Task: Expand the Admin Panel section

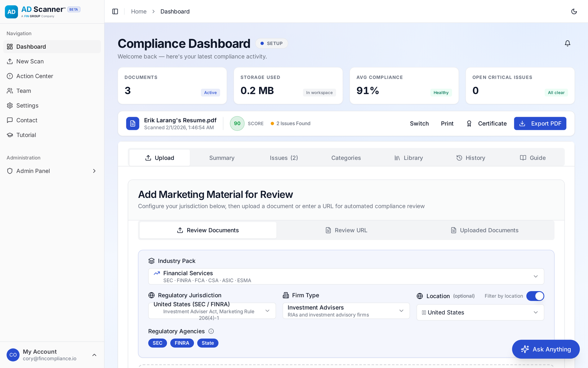Action: 52,171
